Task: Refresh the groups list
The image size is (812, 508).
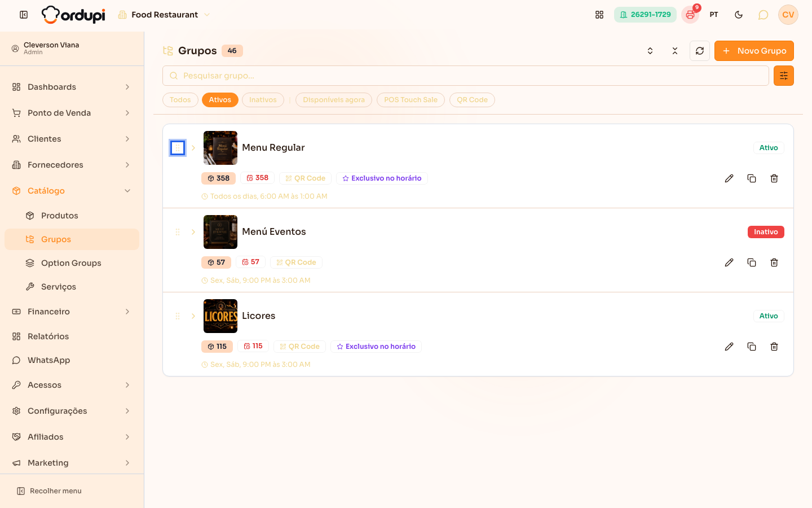Action: 700,51
